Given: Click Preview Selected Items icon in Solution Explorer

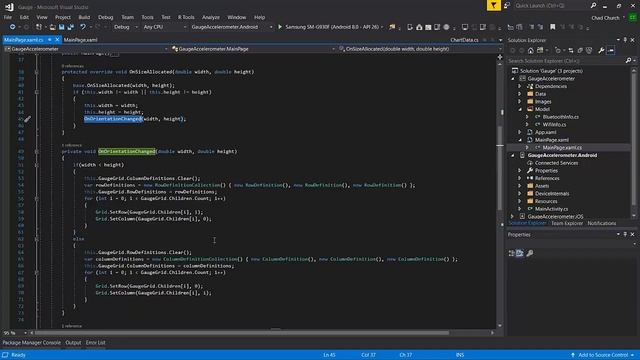Looking at the screenshot, I should pos(611,50).
